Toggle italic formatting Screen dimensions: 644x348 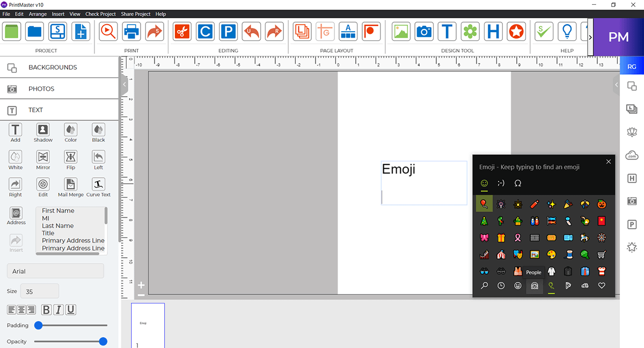[x=57, y=309]
